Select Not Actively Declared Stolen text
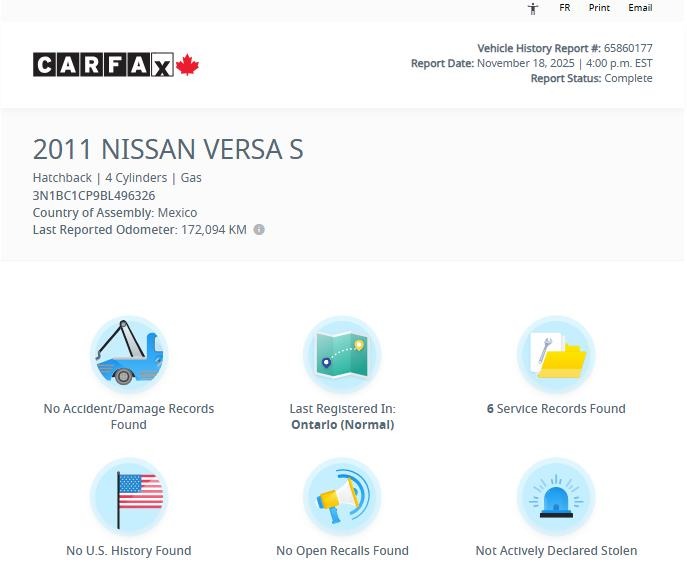The image size is (687, 581). tap(556, 550)
